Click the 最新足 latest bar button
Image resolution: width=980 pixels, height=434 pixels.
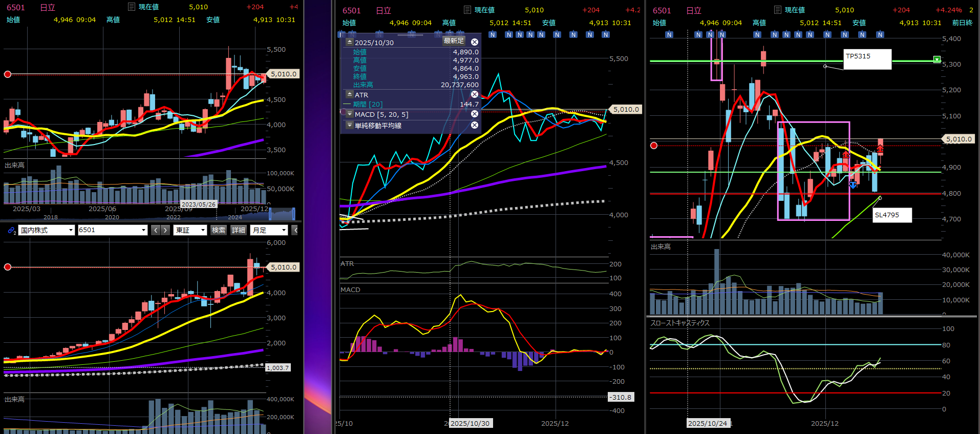click(x=454, y=41)
